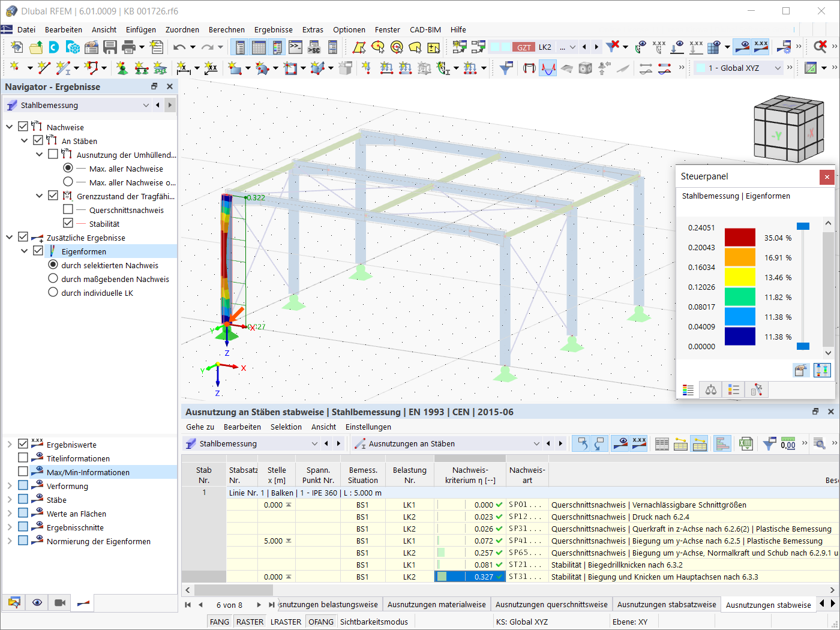Select 'durch individuelle LK' radio button
Viewport: 840px width, 630px height.
tap(53, 292)
